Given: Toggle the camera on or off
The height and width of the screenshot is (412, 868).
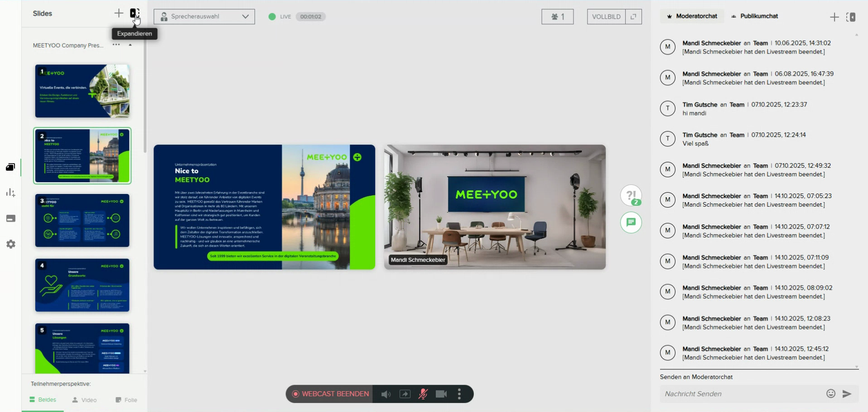Looking at the screenshot, I should [441, 394].
